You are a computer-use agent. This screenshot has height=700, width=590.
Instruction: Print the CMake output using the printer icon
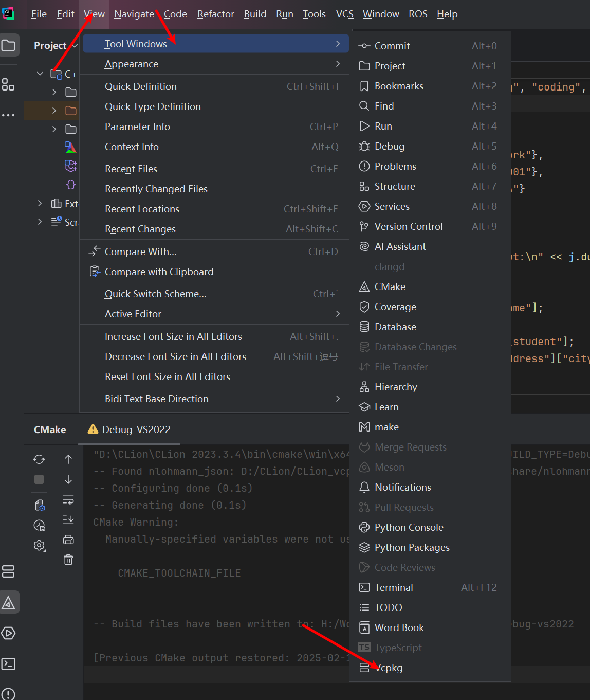click(68, 540)
